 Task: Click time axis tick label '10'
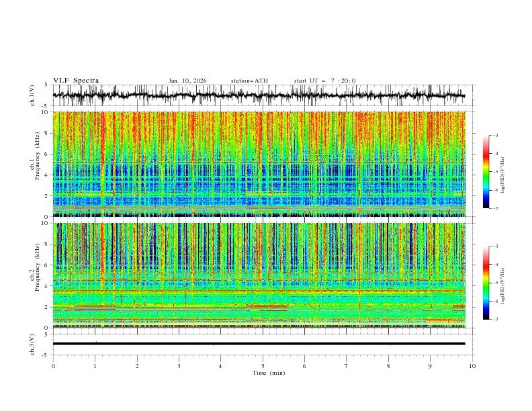pyautogui.click(x=472, y=366)
